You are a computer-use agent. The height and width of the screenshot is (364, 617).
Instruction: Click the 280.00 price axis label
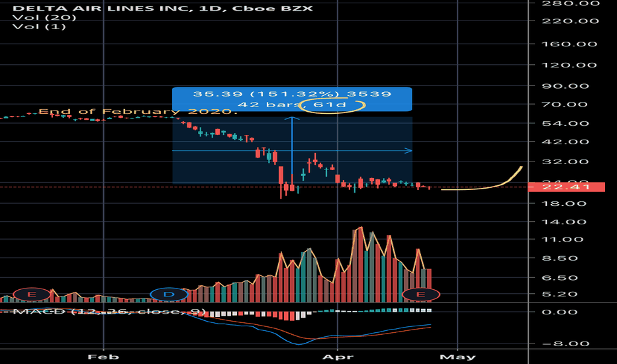pos(571,3)
